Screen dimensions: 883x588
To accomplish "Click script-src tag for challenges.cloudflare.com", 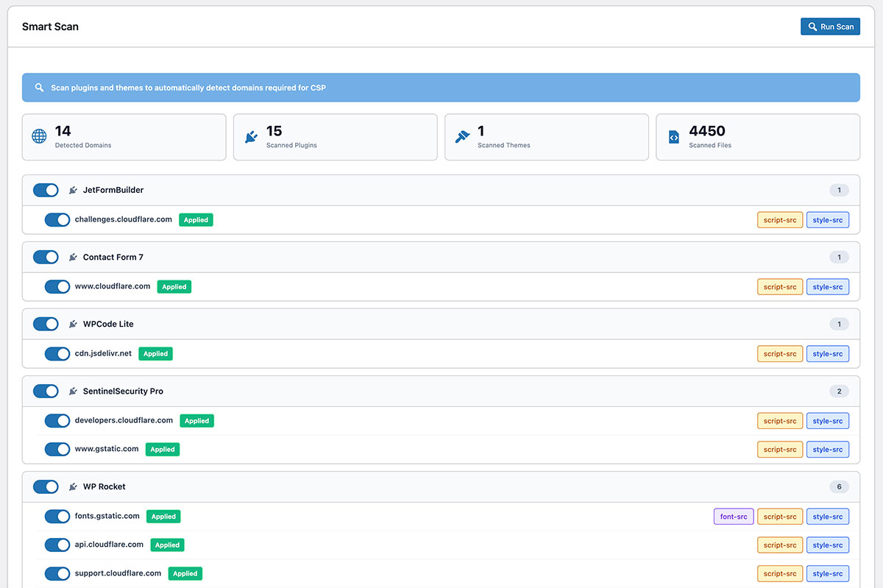I will tap(780, 219).
